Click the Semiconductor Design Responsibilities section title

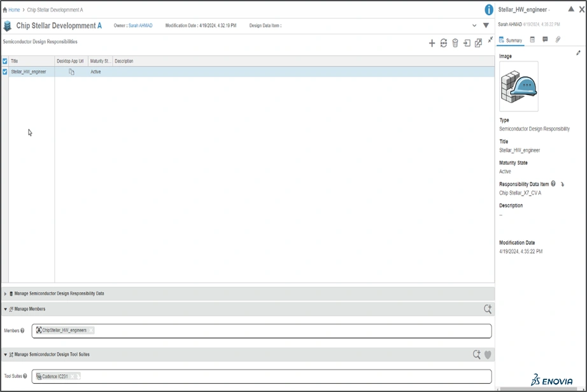coord(40,42)
